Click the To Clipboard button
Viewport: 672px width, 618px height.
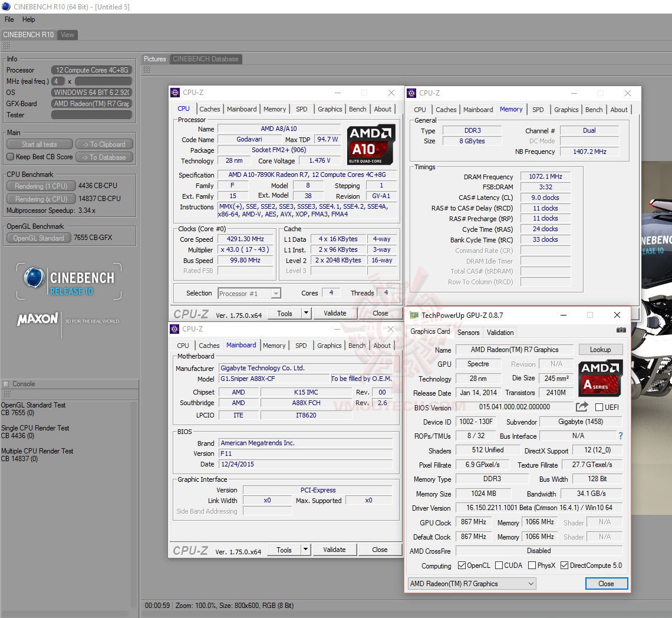[x=104, y=144]
